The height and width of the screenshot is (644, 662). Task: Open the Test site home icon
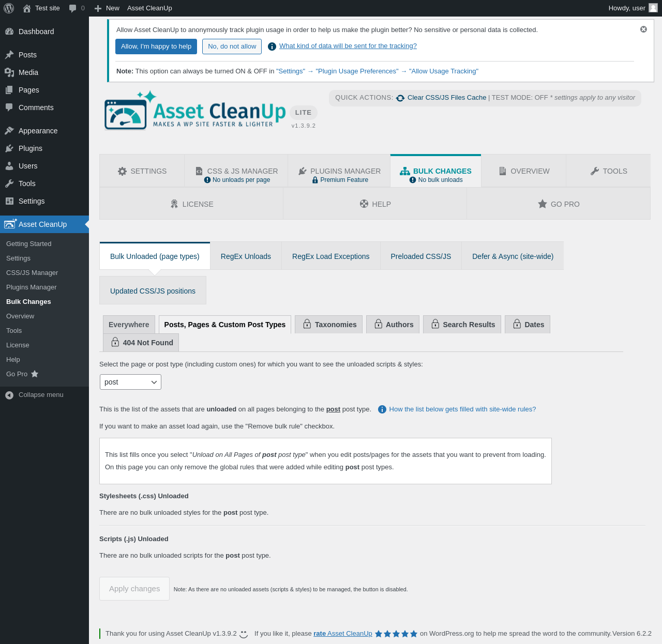[x=27, y=8]
